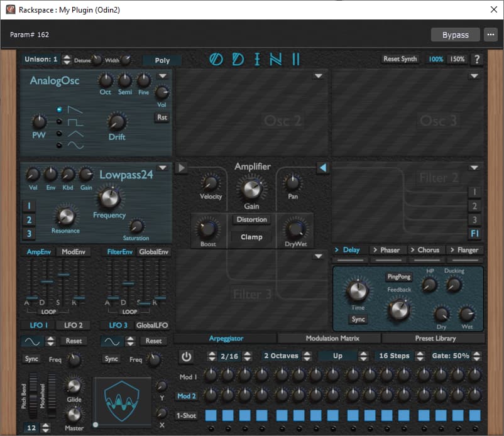Expand the Filter 2 type dropdown
This screenshot has width=504, height=436.
[474, 168]
